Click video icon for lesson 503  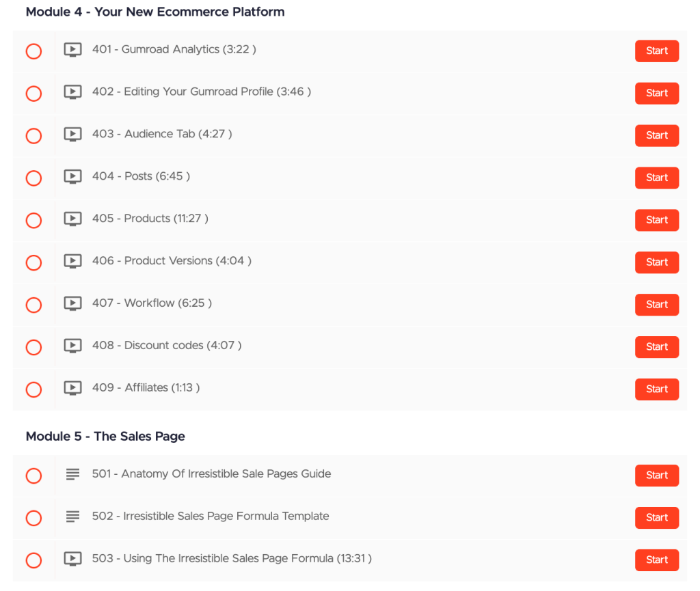click(72, 559)
